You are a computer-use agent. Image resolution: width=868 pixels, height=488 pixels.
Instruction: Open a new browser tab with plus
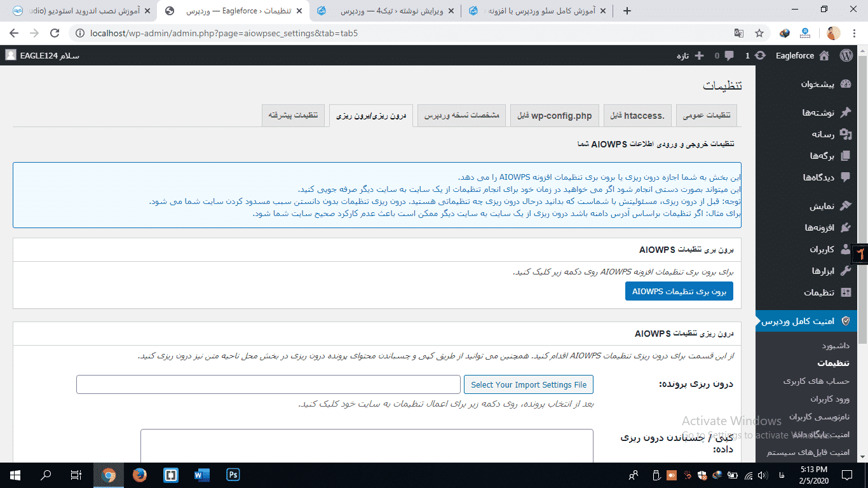(x=627, y=11)
